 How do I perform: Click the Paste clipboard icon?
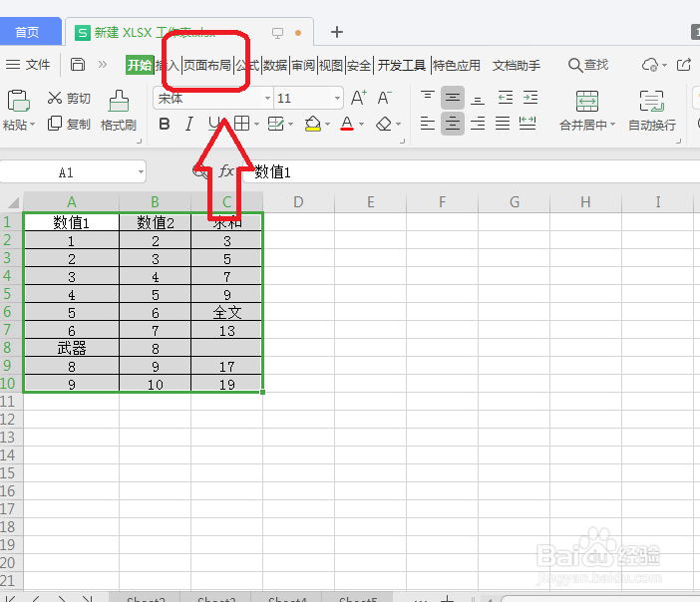click(x=18, y=100)
